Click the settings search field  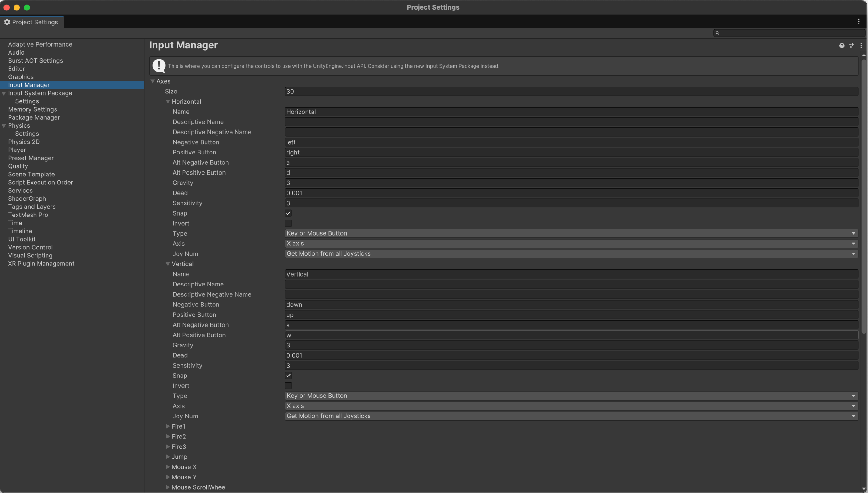[789, 33]
